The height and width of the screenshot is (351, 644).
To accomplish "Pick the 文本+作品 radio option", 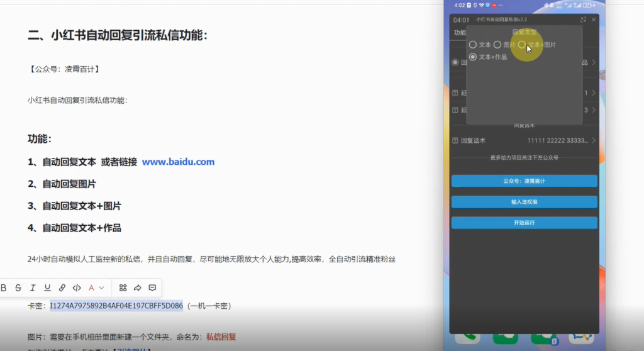I will [473, 57].
